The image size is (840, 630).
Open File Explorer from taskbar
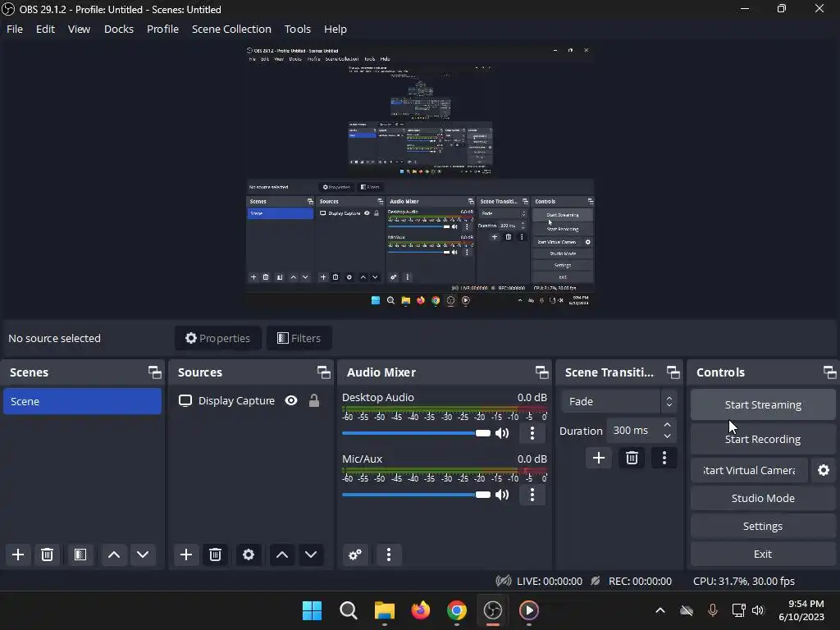coord(384,610)
